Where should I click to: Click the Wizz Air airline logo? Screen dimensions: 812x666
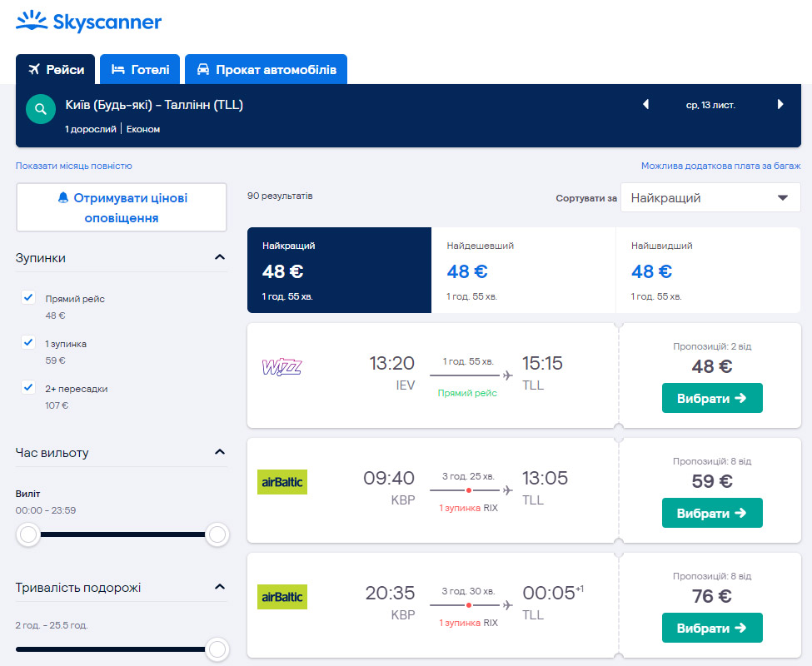pos(282,367)
